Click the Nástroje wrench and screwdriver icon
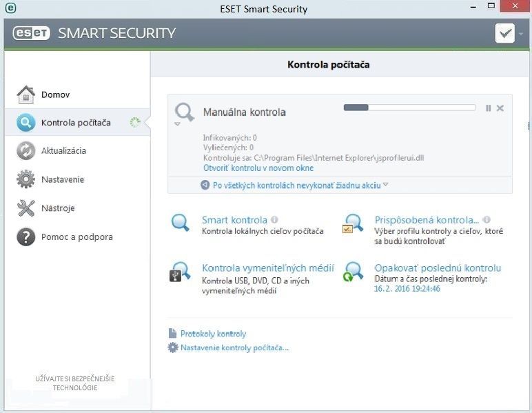The image size is (532, 413). click(x=25, y=208)
